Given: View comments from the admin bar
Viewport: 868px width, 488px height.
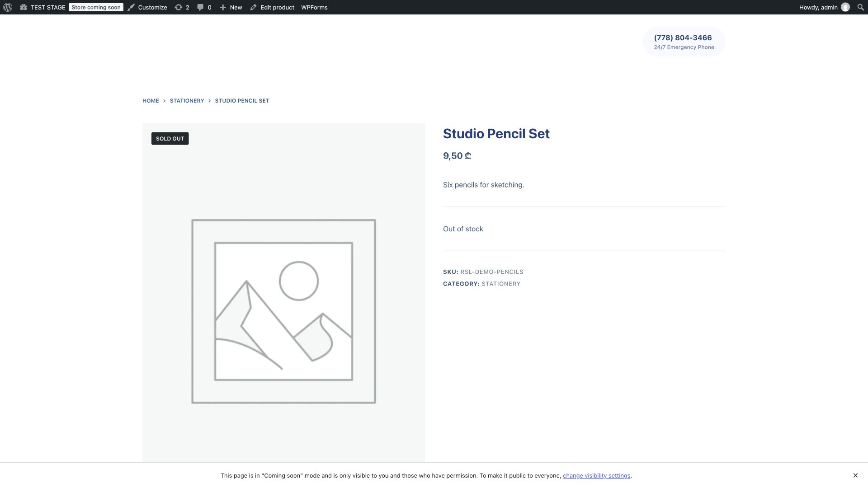Looking at the screenshot, I should coord(204,7).
